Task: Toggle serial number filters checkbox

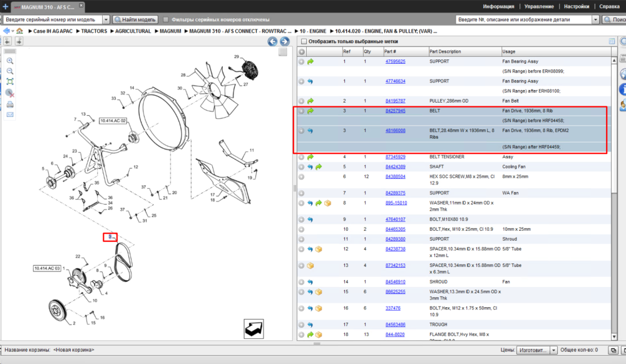Action: [x=166, y=19]
